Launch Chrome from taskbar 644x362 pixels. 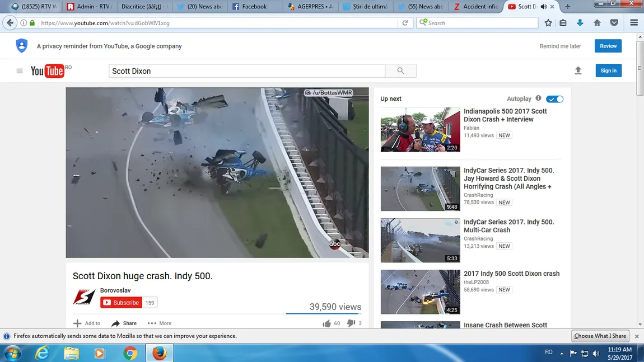click(130, 353)
